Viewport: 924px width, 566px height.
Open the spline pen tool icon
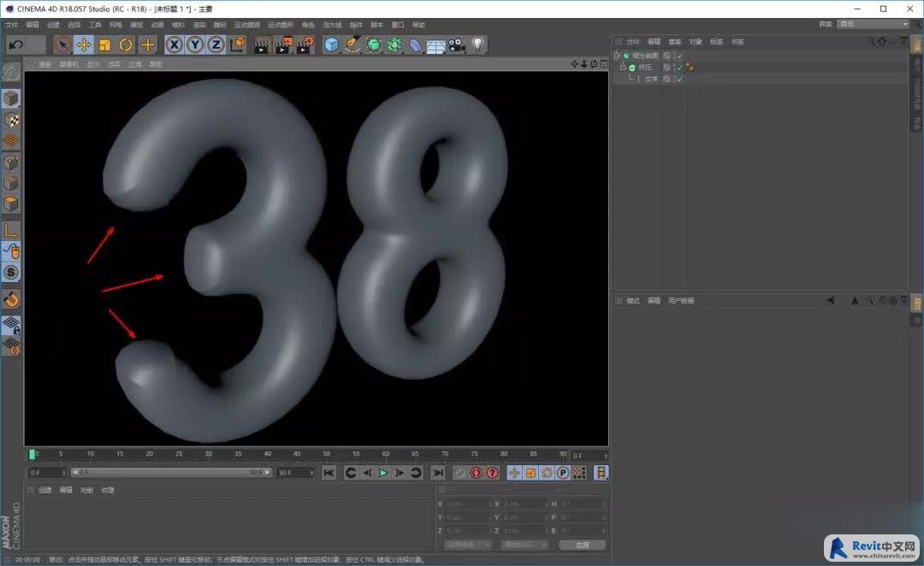353,44
